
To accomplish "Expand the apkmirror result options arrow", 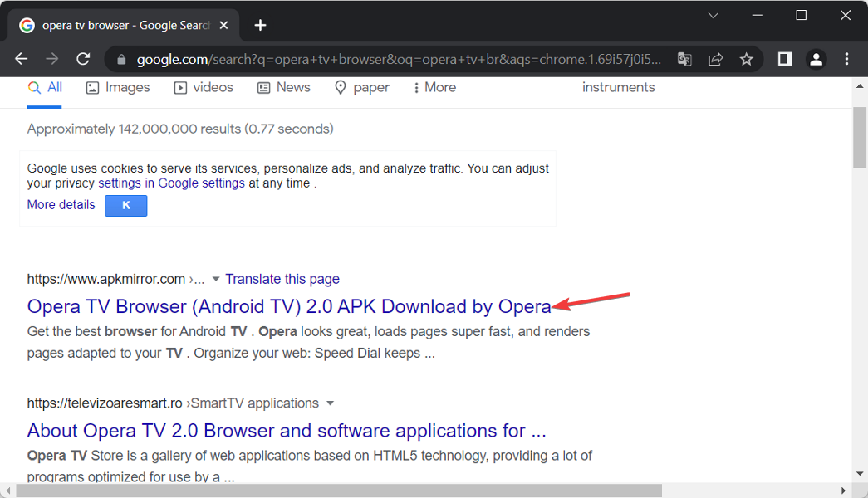I will (x=216, y=279).
